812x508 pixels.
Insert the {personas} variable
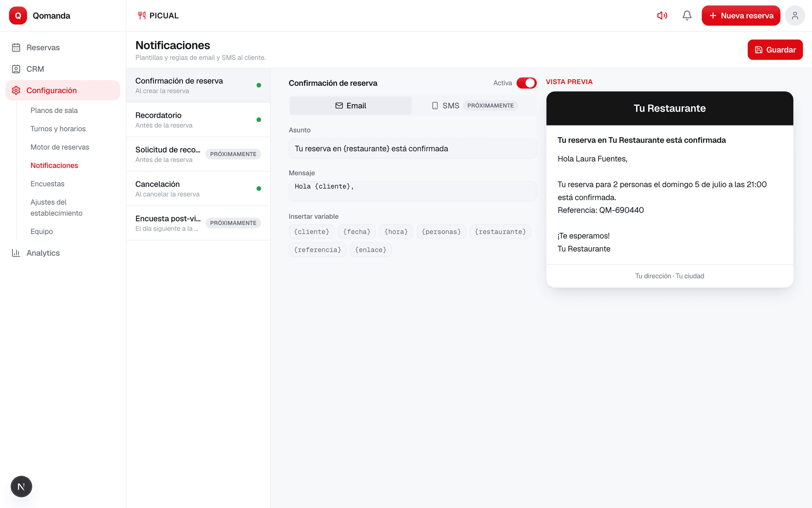[441, 231]
